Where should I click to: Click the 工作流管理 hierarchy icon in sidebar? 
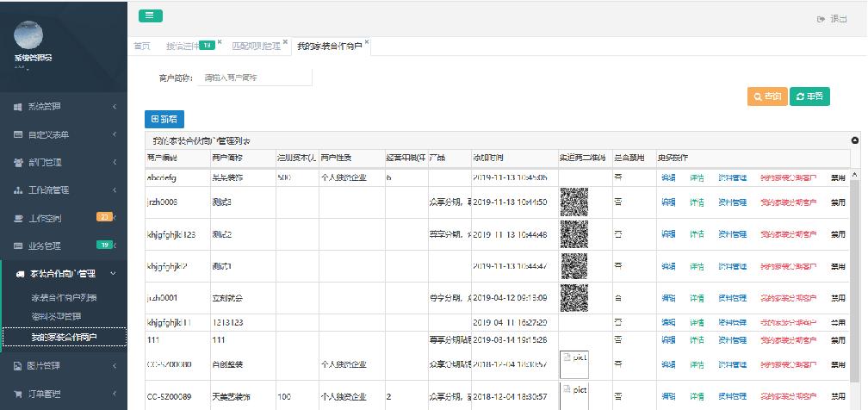coord(18,190)
